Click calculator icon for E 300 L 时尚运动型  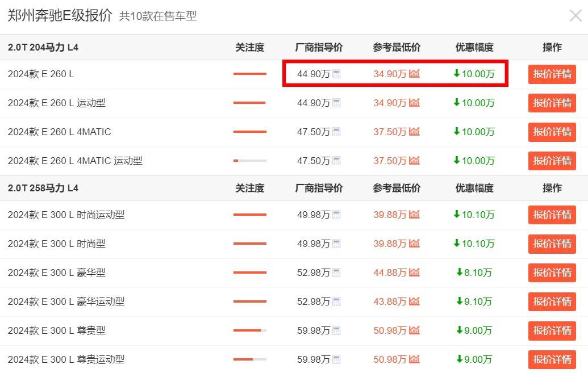click(336, 215)
